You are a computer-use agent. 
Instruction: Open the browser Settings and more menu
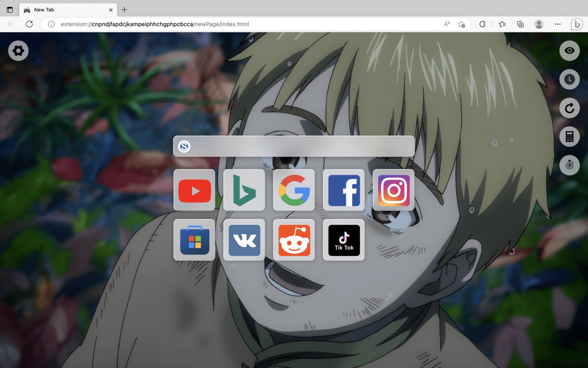pos(558,24)
